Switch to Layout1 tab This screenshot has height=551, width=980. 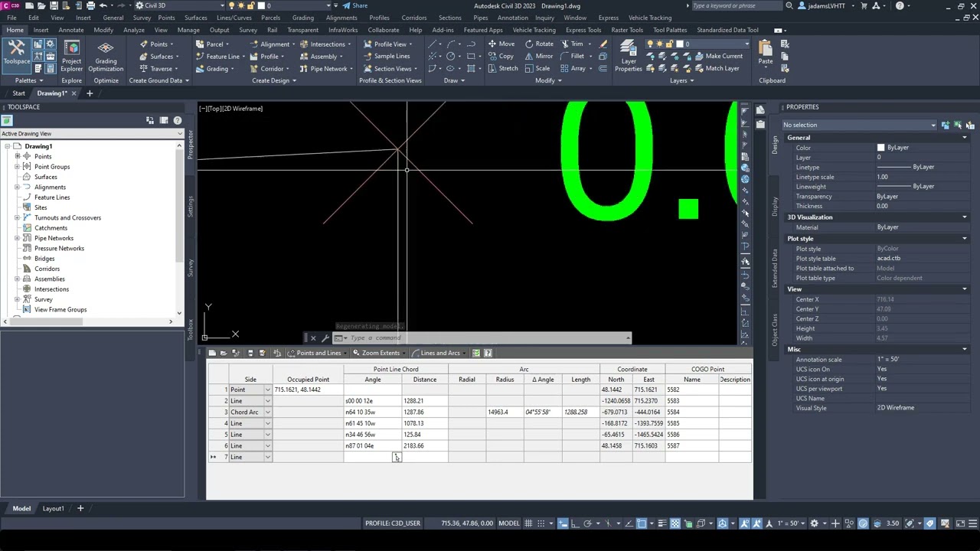[x=53, y=508]
